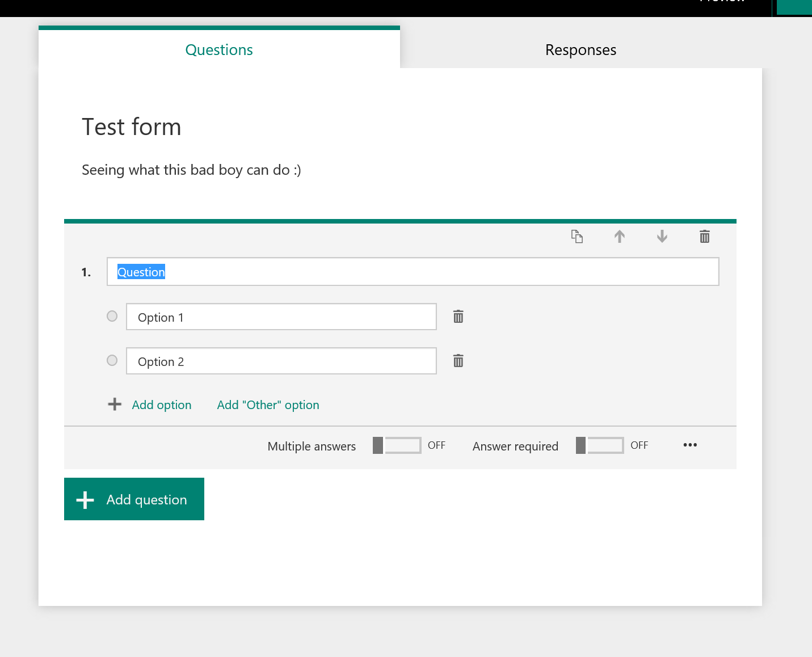Open the Questions tab
Screen dimensions: 812x657
click(x=219, y=50)
